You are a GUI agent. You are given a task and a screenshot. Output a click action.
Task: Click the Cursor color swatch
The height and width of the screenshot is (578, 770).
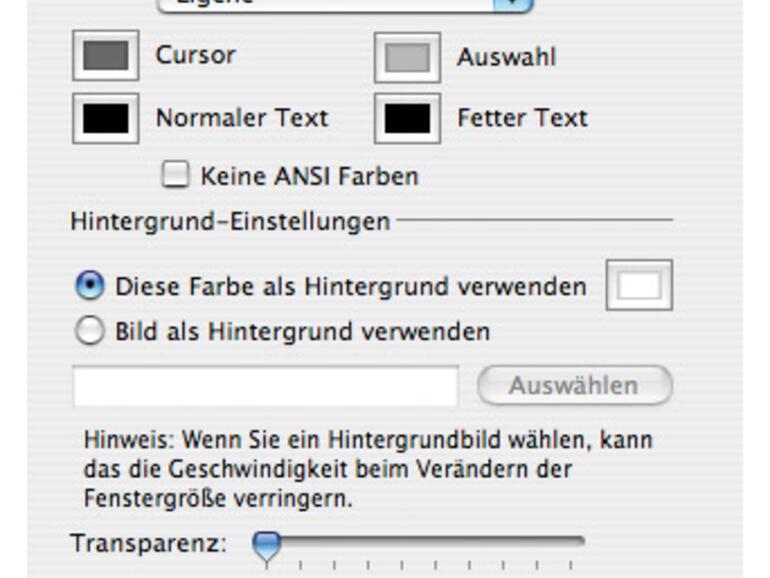[105, 56]
